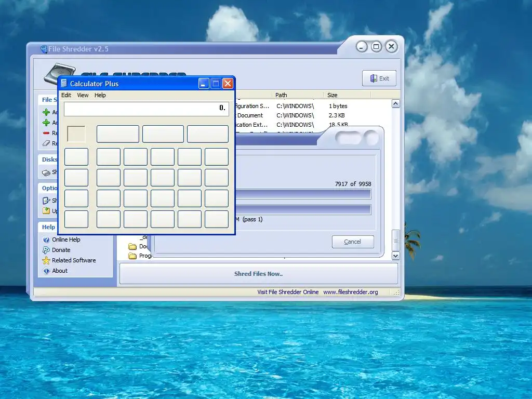
Task: Minimize the Calculator Plus window
Action: (204, 84)
